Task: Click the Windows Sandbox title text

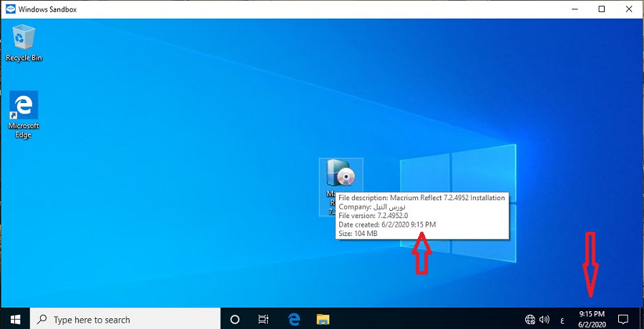Action: click(x=47, y=9)
